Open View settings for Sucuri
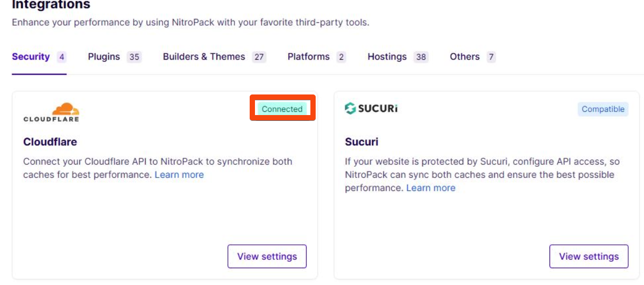This screenshot has width=644, height=285. pos(589,256)
